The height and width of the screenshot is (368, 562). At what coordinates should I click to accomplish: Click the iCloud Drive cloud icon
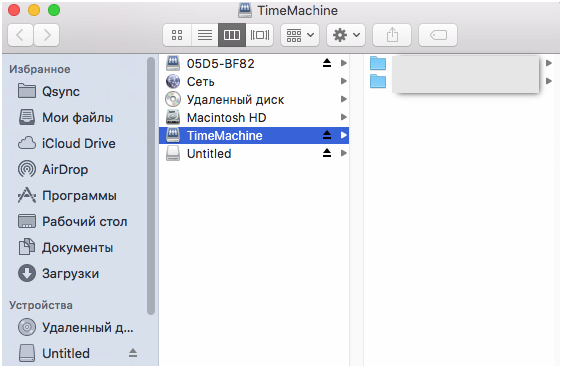27,143
